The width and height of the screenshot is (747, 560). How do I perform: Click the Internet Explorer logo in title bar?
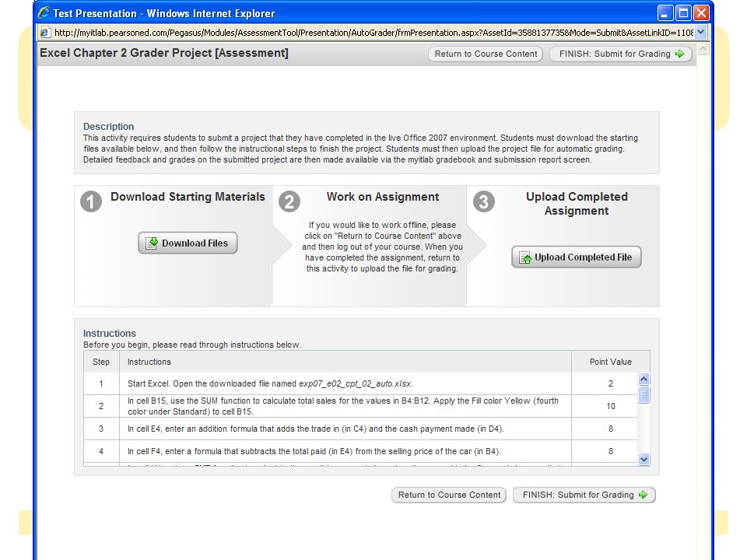click(x=44, y=13)
